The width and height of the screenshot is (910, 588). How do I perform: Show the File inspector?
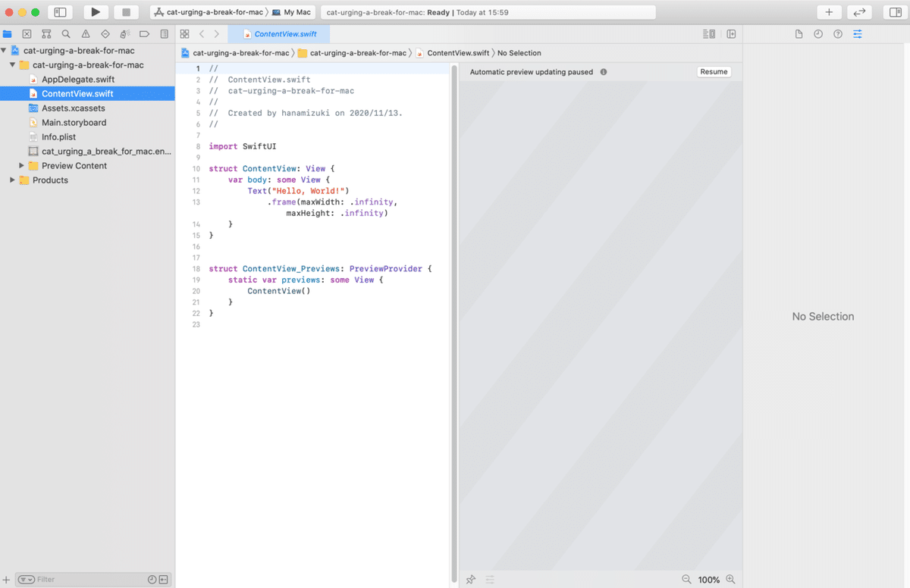799,34
